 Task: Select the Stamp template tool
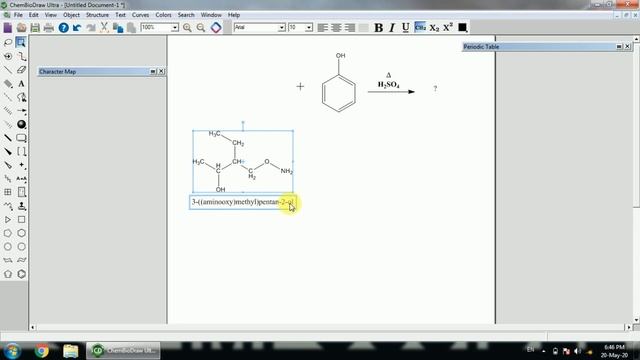point(22,206)
